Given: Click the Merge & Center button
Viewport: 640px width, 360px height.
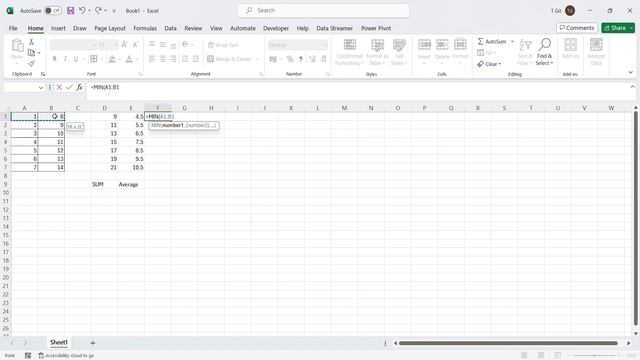Looking at the screenshot, I should pyautogui.click(x=229, y=59).
